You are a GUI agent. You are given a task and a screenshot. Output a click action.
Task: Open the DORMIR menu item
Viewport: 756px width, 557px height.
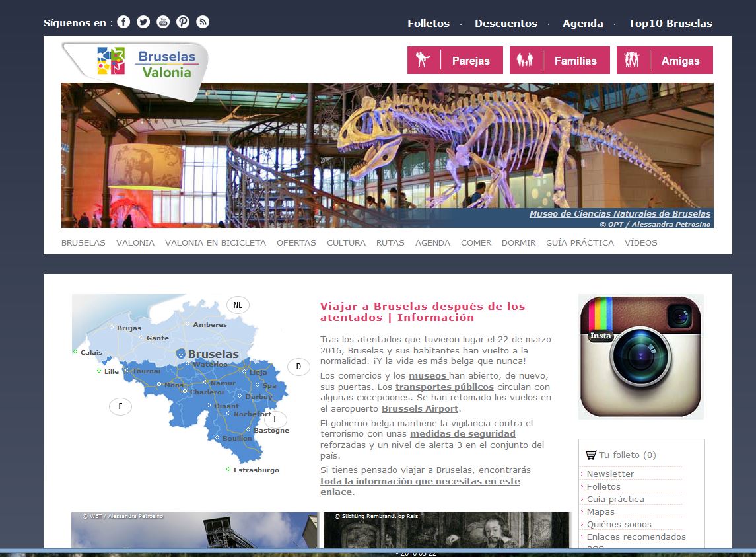tap(519, 242)
